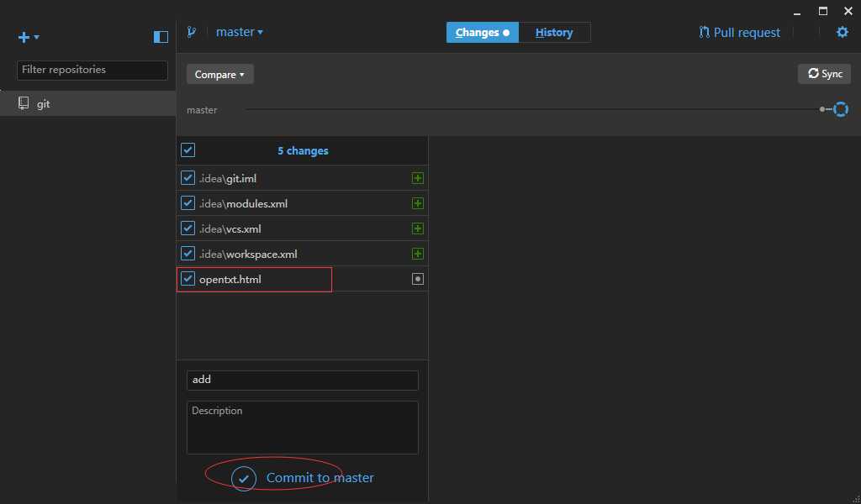Click the 5 changes header text

pos(303,151)
